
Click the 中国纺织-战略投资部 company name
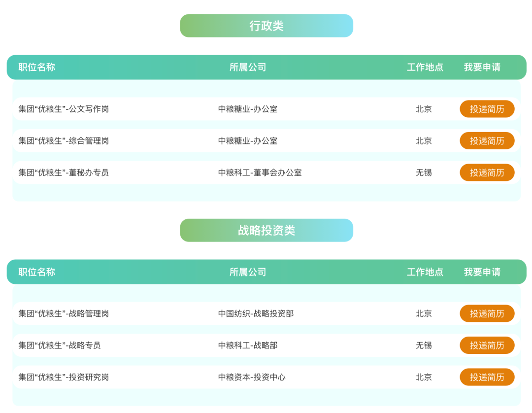click(x=256, y=313)
